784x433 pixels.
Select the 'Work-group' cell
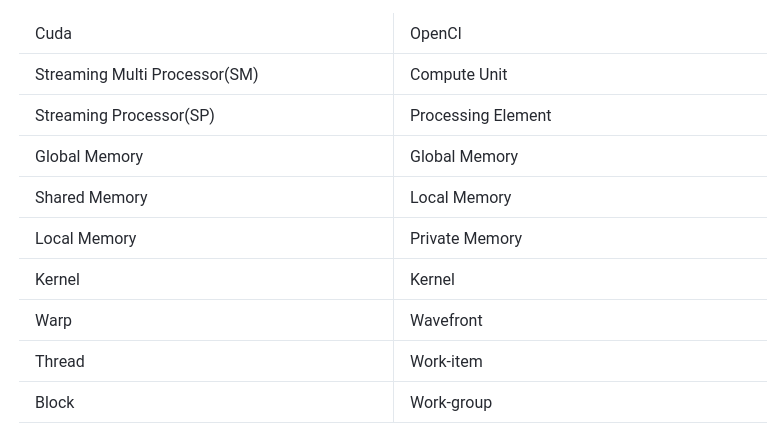580,402
